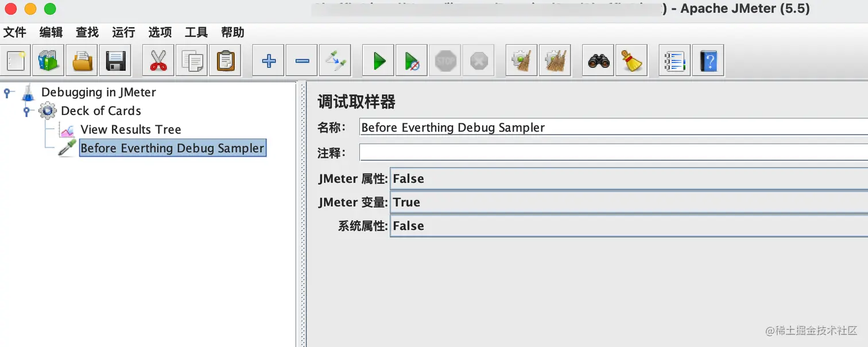Open the 工具 menu
This screenshot has height=347, width=868.
(x=196, y=32)
